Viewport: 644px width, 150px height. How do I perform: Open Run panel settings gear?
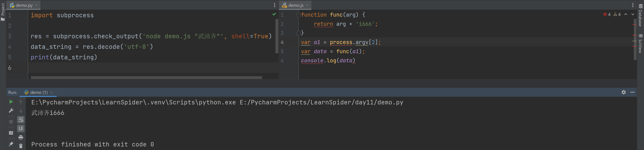click(624, 92)
